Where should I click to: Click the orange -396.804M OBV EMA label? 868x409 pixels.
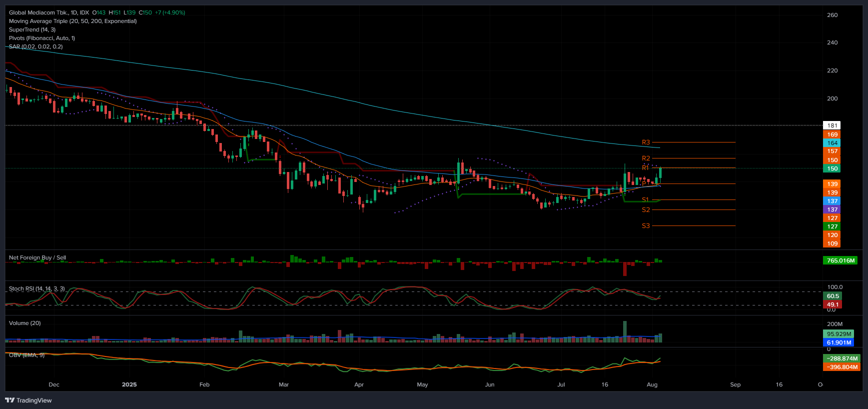tap(842, 367)
